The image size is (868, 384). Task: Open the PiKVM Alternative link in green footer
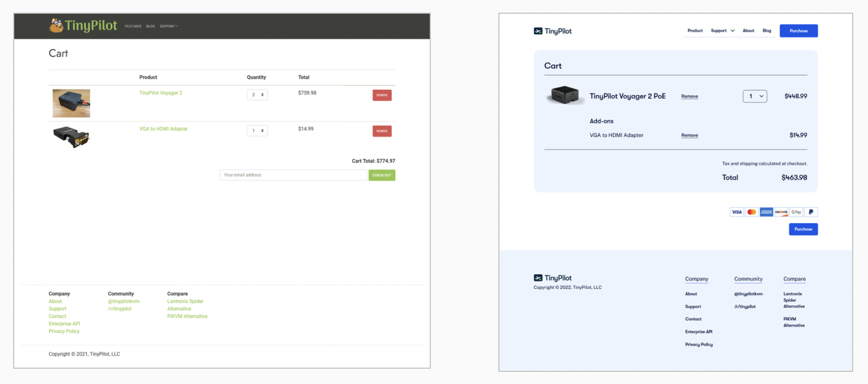(187, 316)
